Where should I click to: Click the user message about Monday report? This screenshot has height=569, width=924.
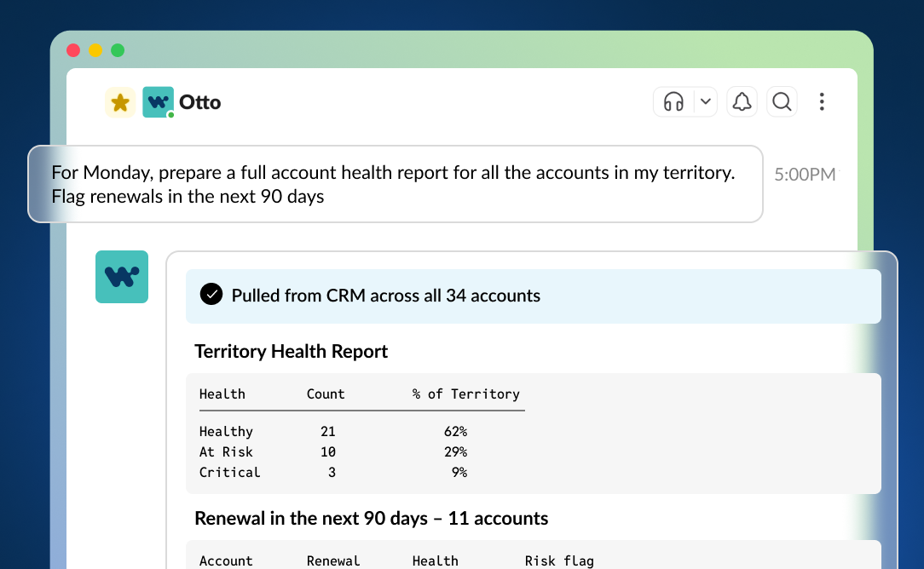point(396,184)
